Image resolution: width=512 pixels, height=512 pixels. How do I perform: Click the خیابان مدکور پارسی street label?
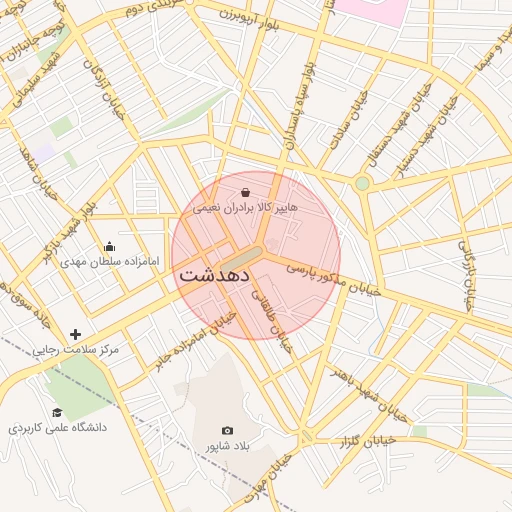click(x=334, y=280)
